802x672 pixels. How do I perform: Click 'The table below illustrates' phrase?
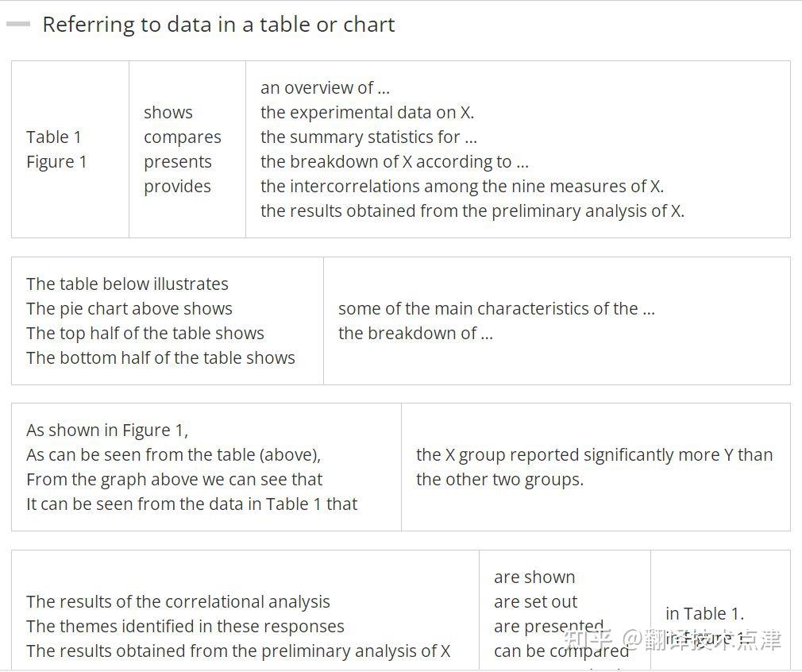point(127,284)
